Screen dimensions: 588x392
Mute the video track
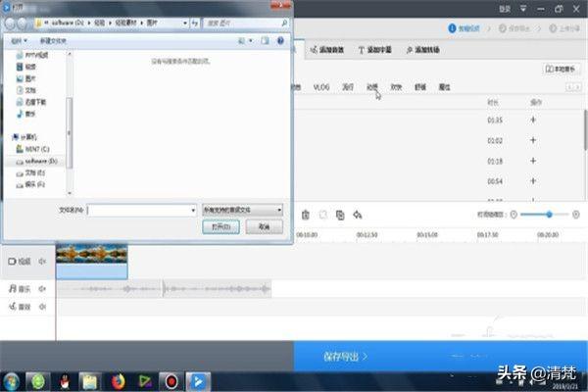[42, 262]
